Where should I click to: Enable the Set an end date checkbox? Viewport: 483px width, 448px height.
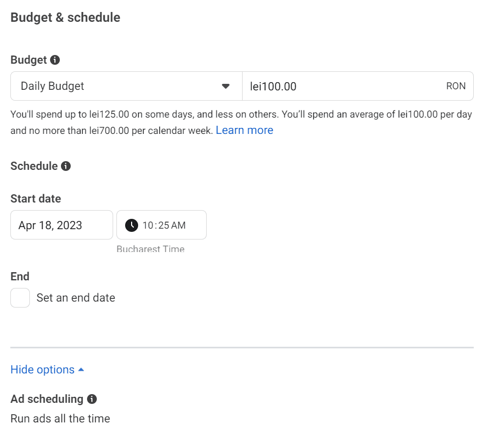20,298
